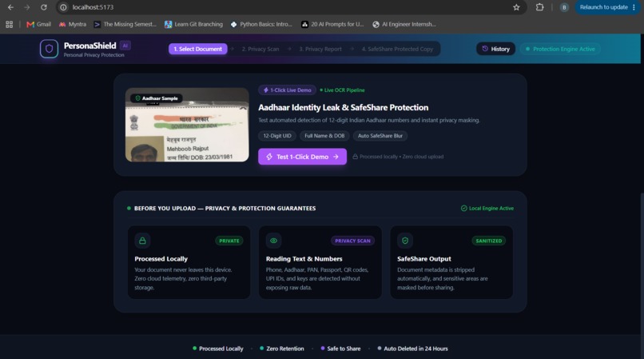644x359 pixels.
Task: Open the Learn Git Branching bookmark
Action: pyautogui.click(x=193, y=24)
